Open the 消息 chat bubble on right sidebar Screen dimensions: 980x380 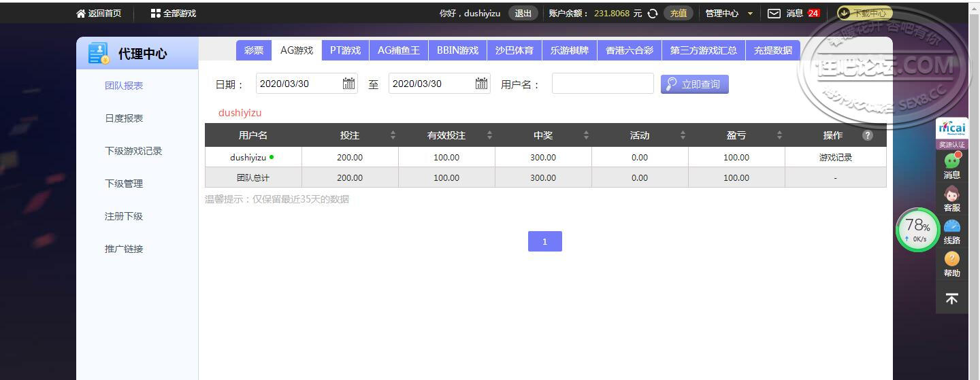coord(952,161)
